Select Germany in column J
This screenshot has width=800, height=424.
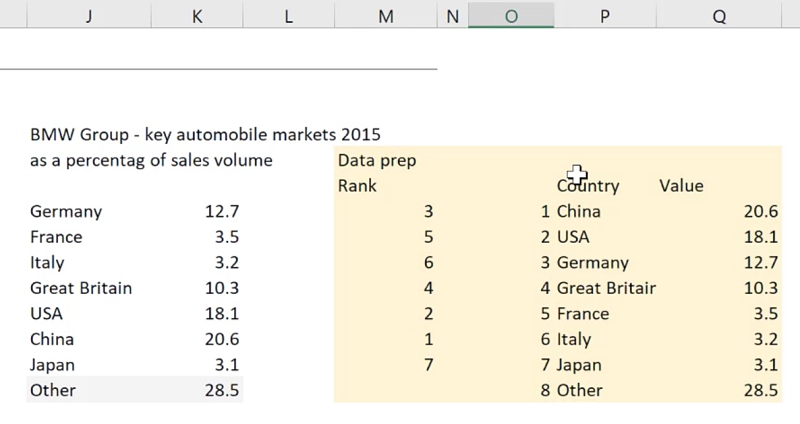tap(66, 212)
